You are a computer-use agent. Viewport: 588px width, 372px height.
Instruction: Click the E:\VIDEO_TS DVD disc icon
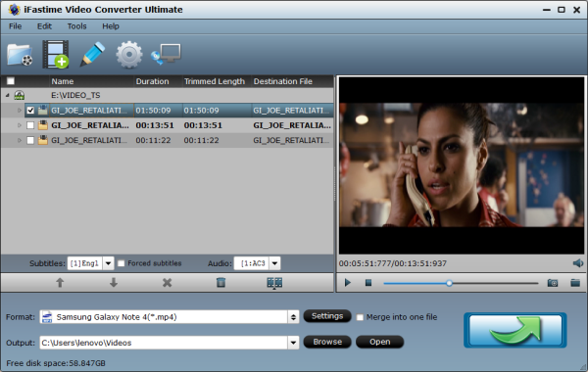pyautogui.click(x=20, y=95)
